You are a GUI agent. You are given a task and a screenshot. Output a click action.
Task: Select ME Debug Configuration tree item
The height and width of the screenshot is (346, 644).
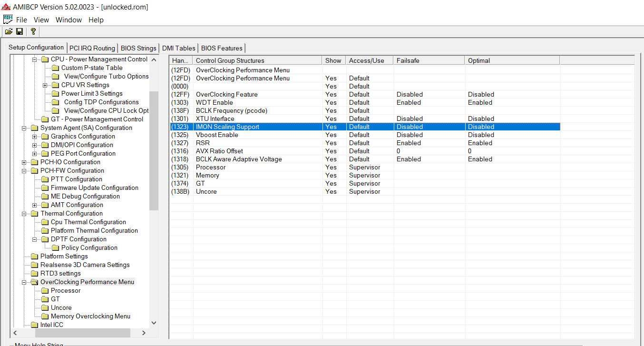pos(85,196)
